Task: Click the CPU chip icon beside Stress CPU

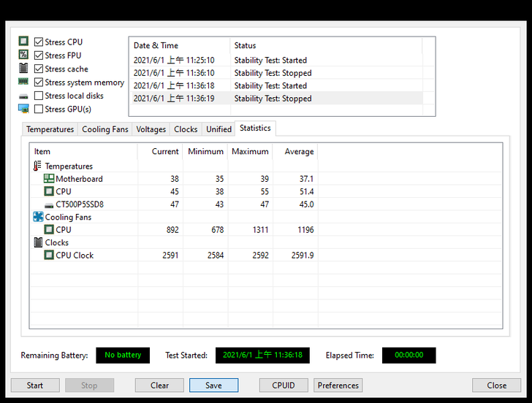Action: pos(23,42)
